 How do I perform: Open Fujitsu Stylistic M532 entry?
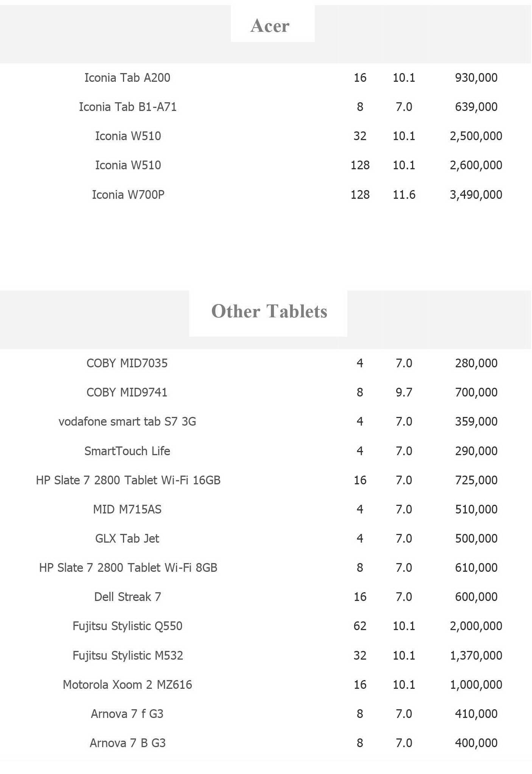click(x=128, y=655)
